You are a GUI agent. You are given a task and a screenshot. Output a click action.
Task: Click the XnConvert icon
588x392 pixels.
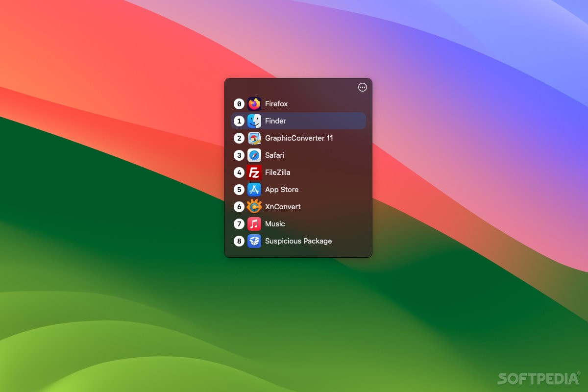click(254, 206)
